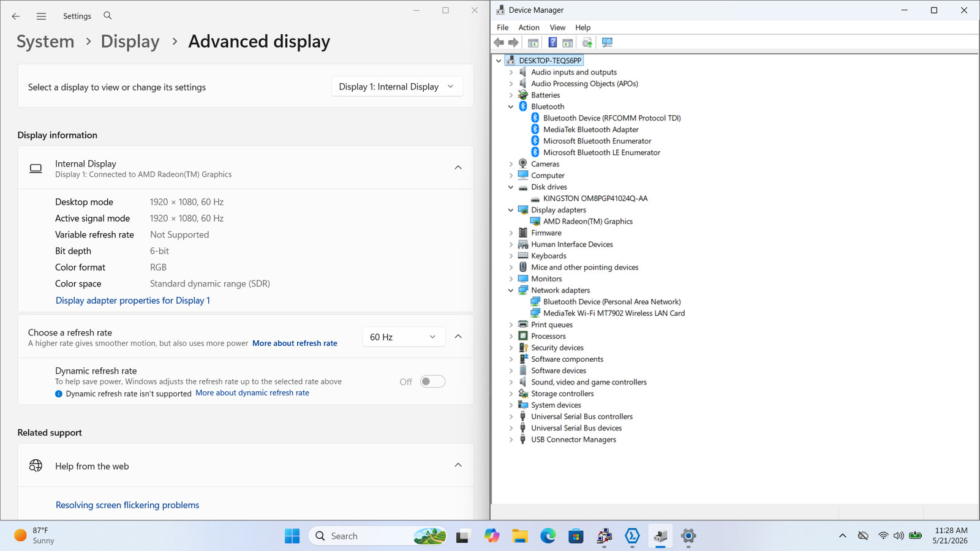Navigate to Display breadcrumb
This screenshot has height=551, width=980.
pos(130,42)
